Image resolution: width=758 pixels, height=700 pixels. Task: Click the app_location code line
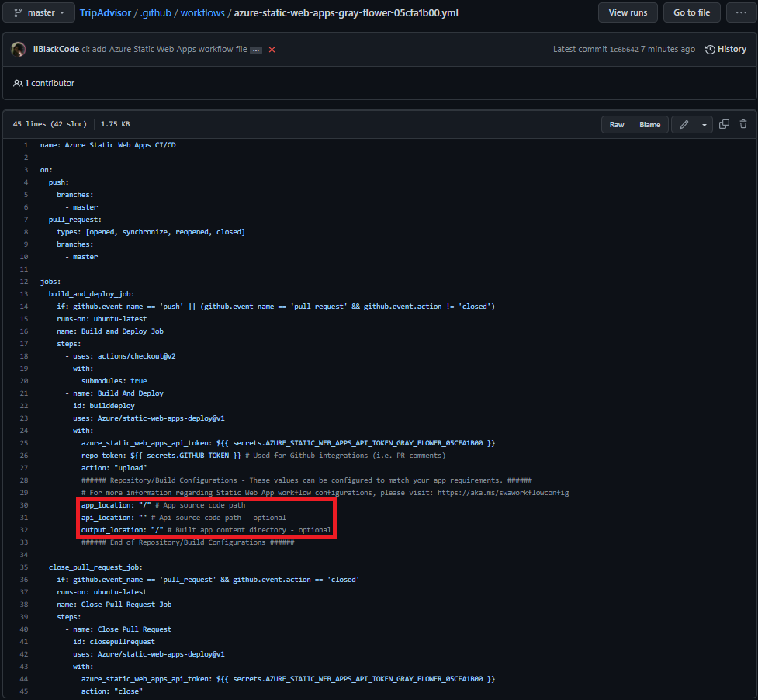point(164,505)
